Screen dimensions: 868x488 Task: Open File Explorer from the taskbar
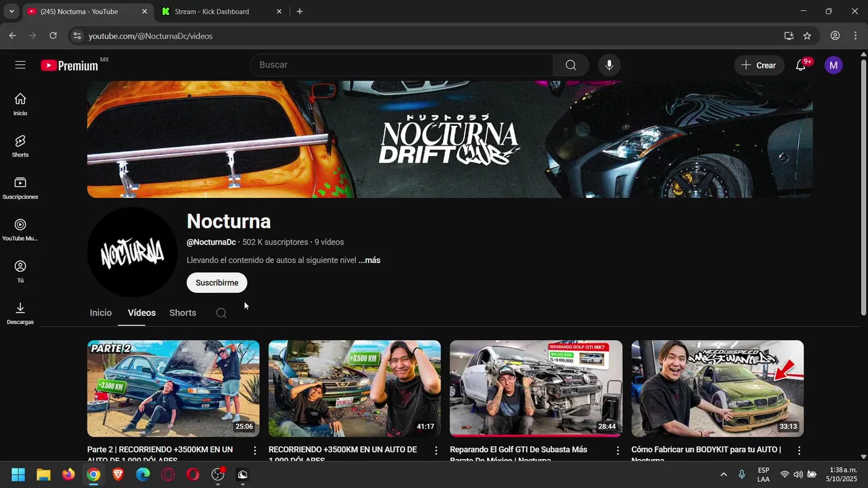43,474
